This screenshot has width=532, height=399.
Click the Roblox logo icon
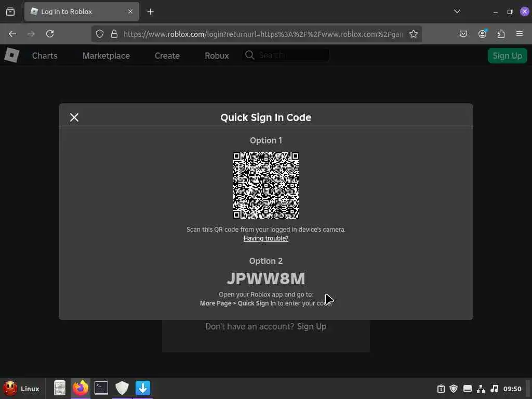[x=12, y=55]
